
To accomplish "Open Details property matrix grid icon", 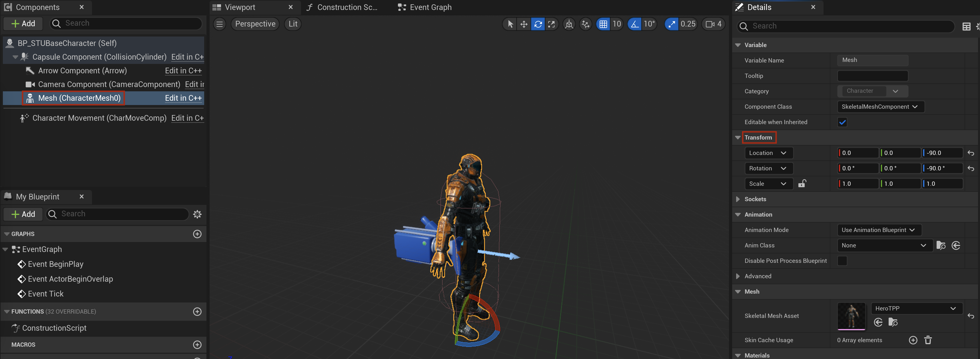I will (966, 26).
